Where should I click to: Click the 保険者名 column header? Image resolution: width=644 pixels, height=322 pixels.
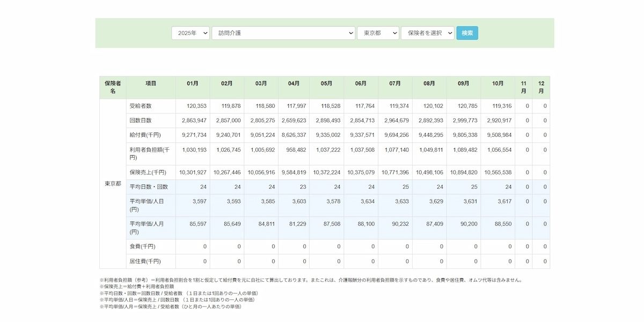pos(113,87)
